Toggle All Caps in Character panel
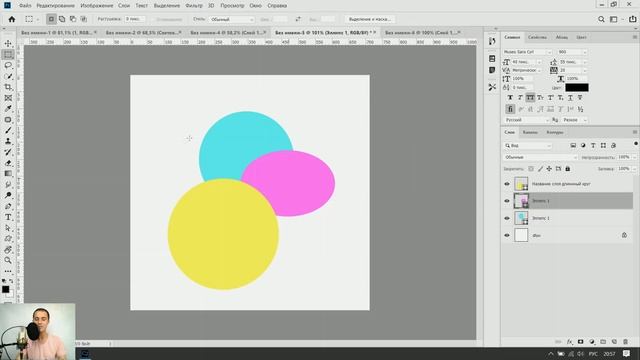The height and width of the screenshot is (360, 640). 530,98
